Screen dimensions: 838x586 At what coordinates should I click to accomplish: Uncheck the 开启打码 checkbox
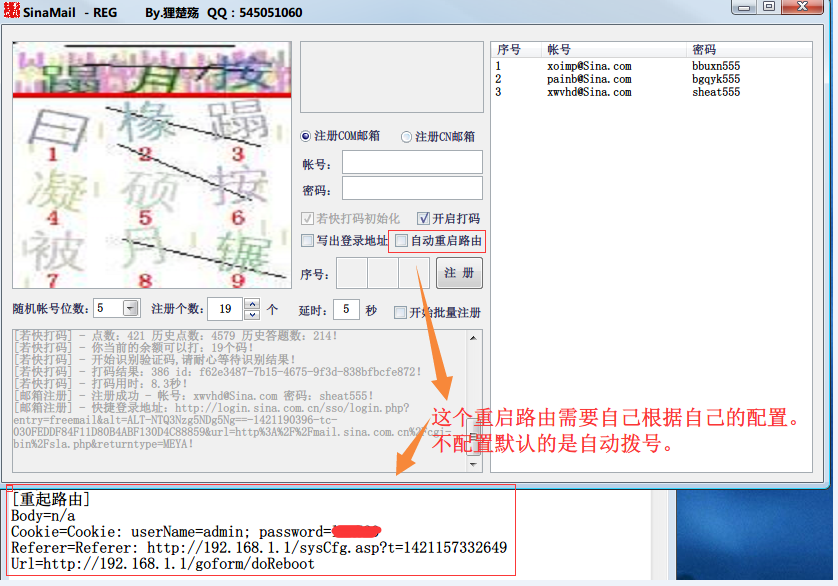pos(423,218)
